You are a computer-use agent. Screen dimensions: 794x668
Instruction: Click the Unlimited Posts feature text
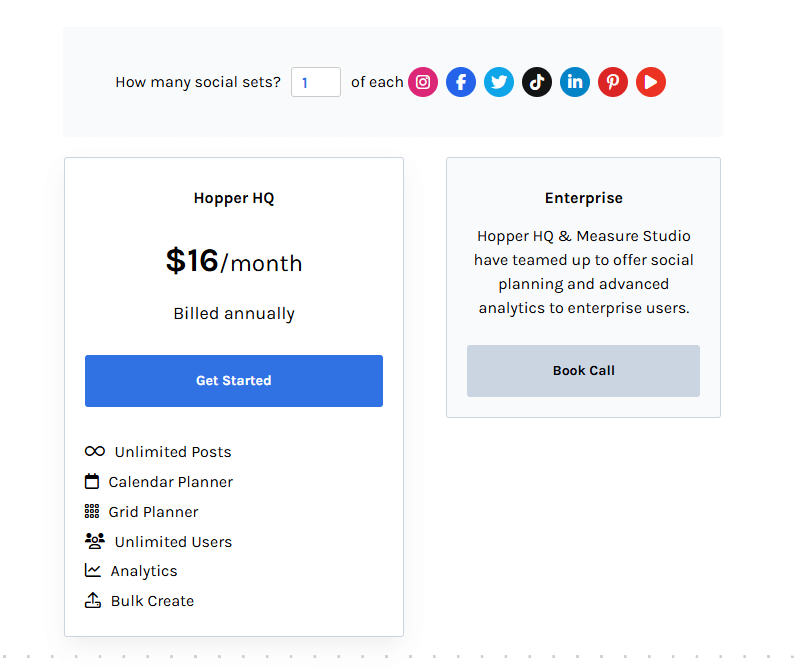tap(173, 452)
